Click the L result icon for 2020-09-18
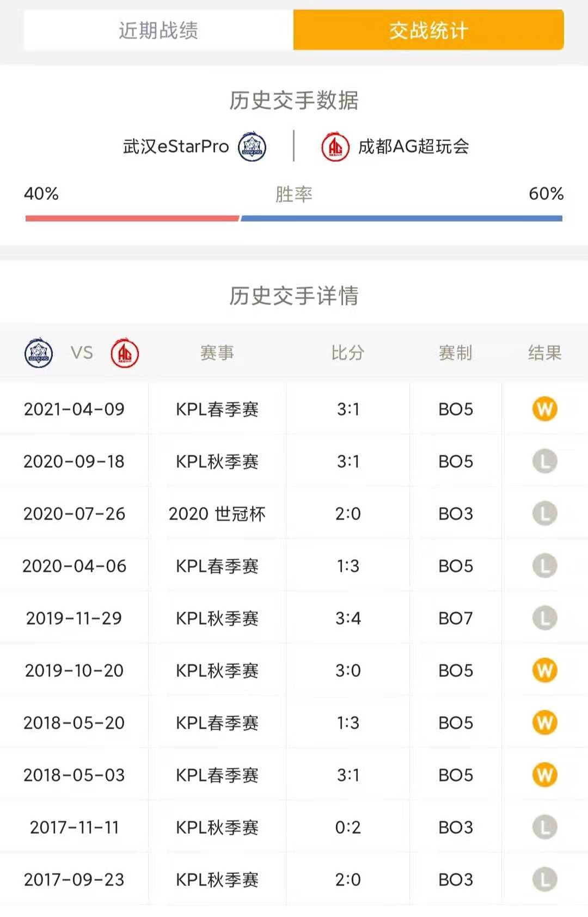This screenshot has height=917, width=588. (544, 461)
